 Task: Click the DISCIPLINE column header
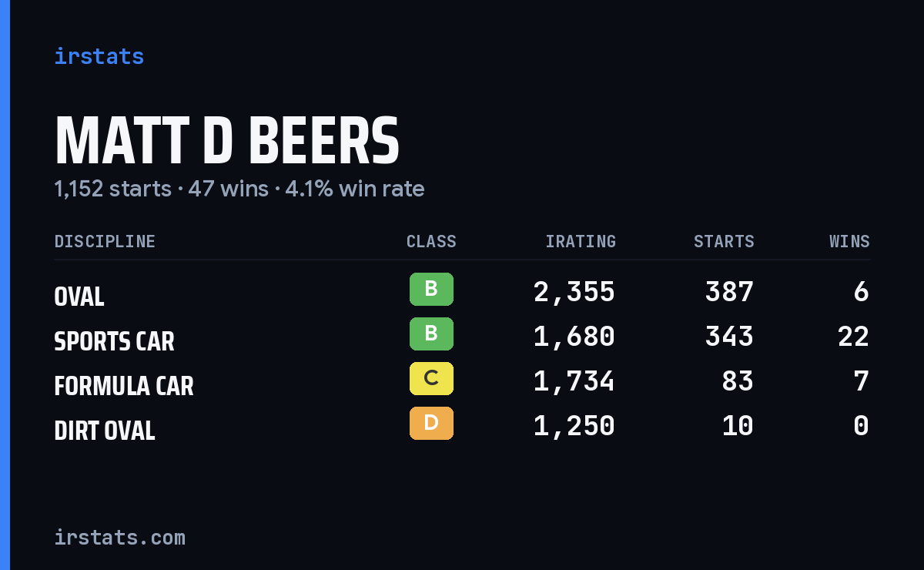tap(105, 242)
